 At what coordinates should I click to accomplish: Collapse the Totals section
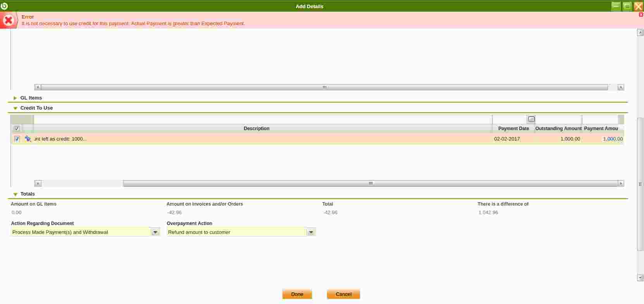(x=15, y=194)
